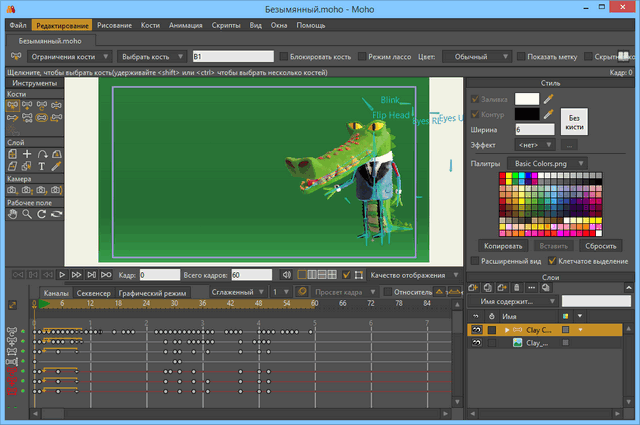Click the Zoom magnifier workspace tool
The height and width of the screenshot is (425, 640).
[x=27, y=213]
